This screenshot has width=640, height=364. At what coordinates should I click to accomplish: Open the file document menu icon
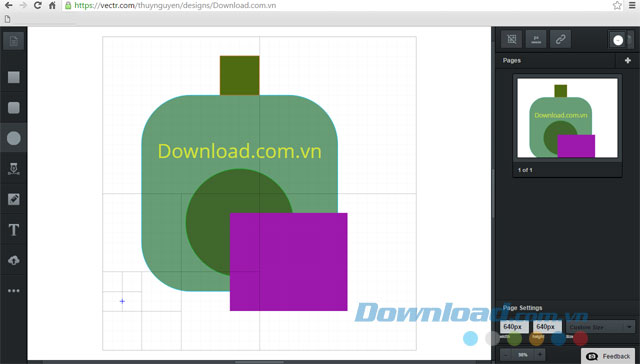tap(13, 41)
